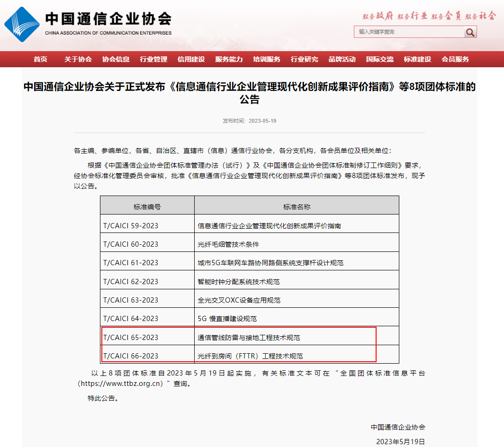Focus the keyword search input field
Image resolution: width=504 pixels, height=447 pixels.
(x=409, y=32)
